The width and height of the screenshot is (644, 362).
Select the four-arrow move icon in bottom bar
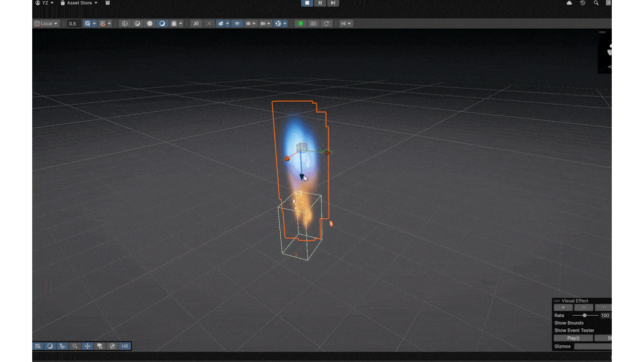pos(87,346)
